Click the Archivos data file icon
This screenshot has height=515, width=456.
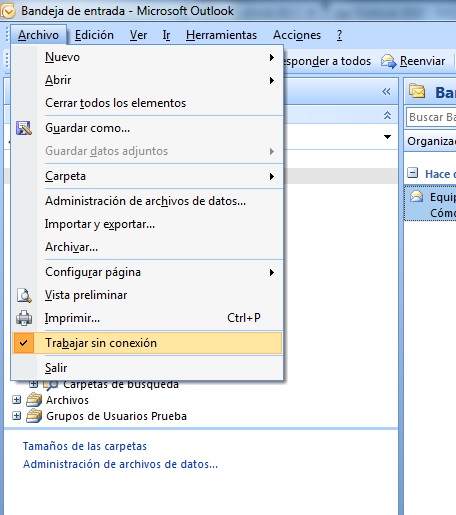34,400
